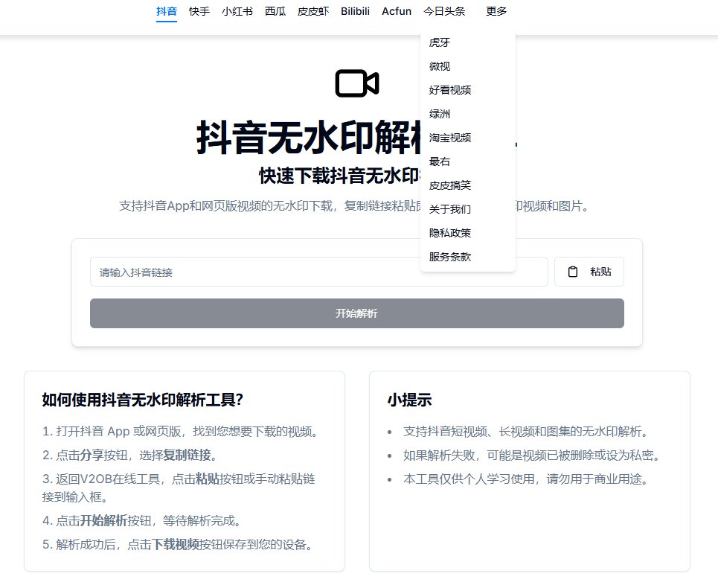The height and width of the screenshot is (588, 718).
Task: Click tip 本工具仅供个人学习使用
Action: point(526,479)
